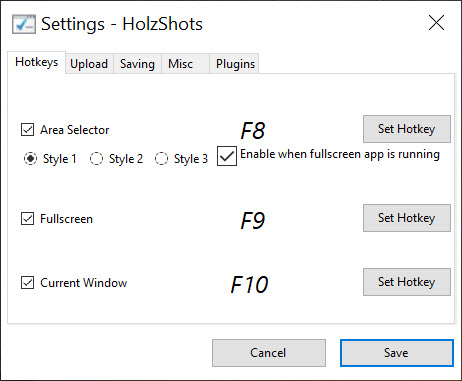This screenshot has height=381, width=462.
Task: Uncheck the Area Selector checkbox
Action: click(x=27, y=130)
